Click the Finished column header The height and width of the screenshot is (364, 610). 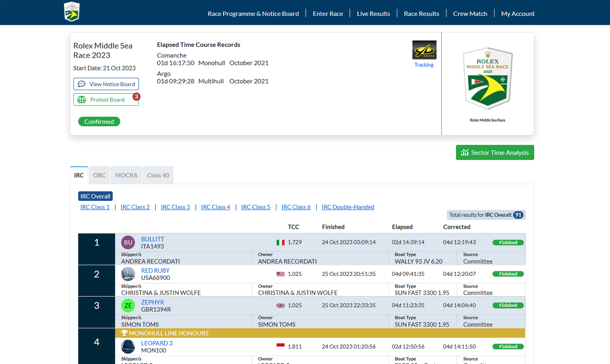[333, 227]
